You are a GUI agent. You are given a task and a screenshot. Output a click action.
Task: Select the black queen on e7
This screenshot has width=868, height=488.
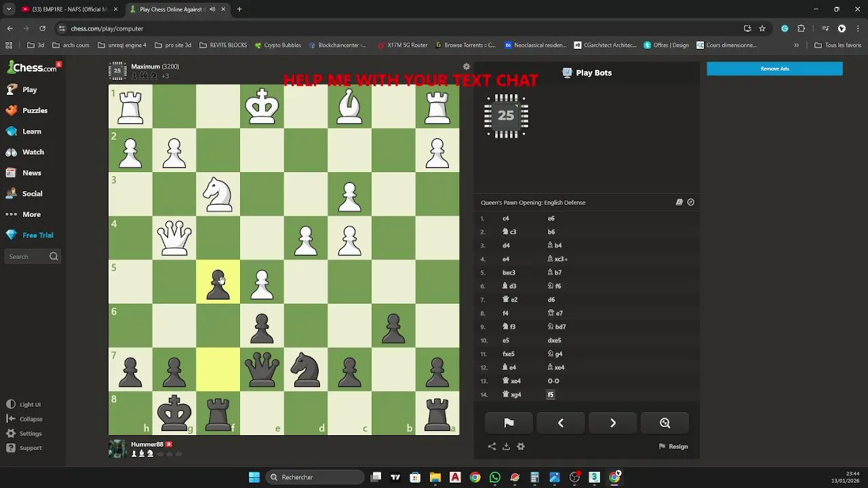click(262, 370)
